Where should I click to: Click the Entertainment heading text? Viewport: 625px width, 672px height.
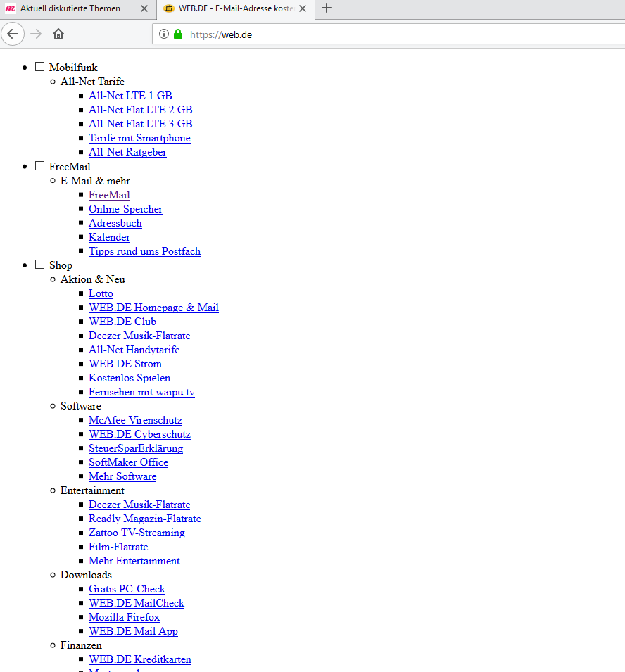[x=92, y=490]
